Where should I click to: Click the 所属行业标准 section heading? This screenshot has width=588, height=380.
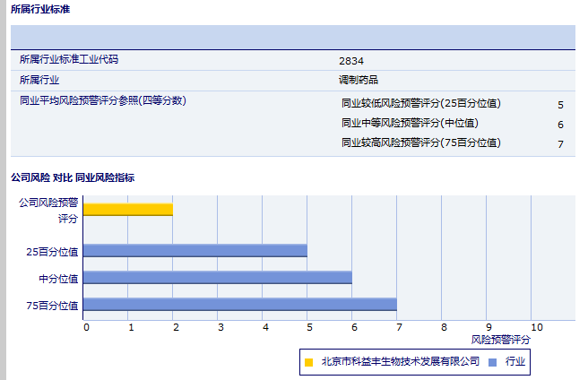click(x=40, y=10)
